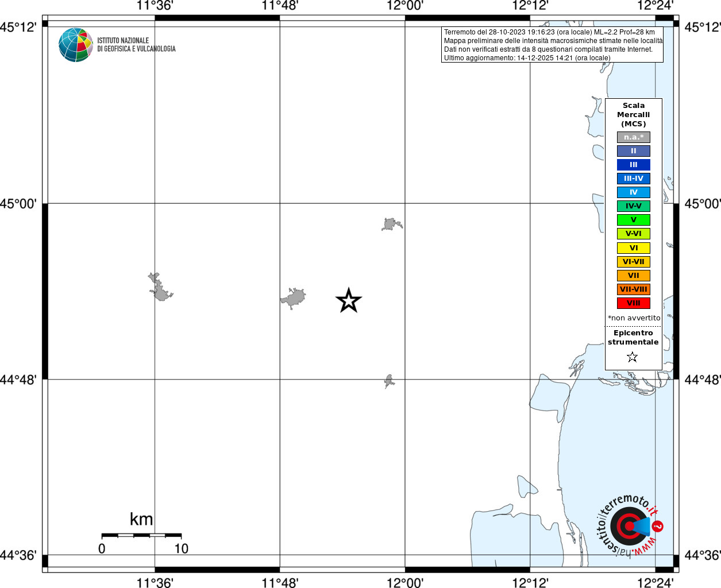
Task: Click the bottom 11°48' longitude label
Action: tap(280, 582)
